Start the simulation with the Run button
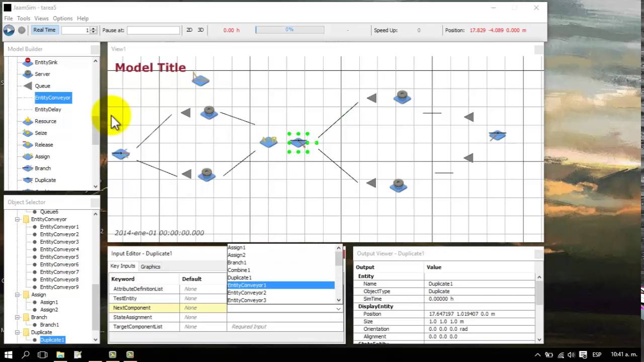Viewport: 644px width, 362px height. click(9, 30)
